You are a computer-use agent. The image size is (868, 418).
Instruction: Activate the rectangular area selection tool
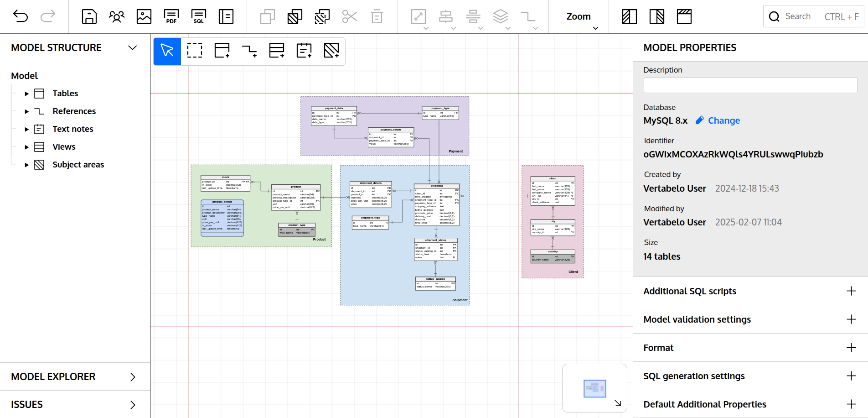195,50
